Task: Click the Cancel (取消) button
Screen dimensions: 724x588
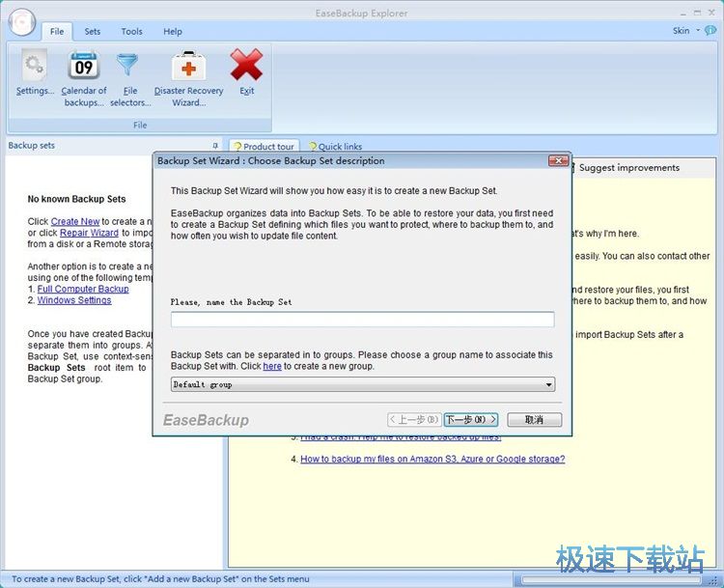Action: click(x=534, y=419)
